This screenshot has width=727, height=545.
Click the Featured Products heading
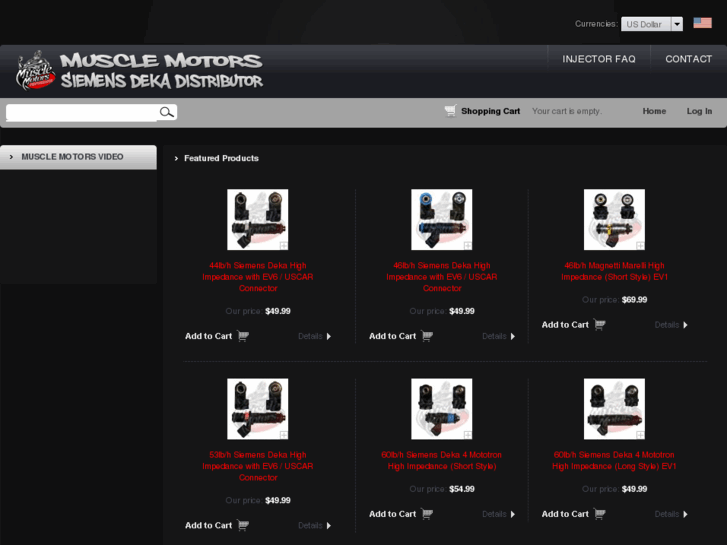(x=221, y=158)
